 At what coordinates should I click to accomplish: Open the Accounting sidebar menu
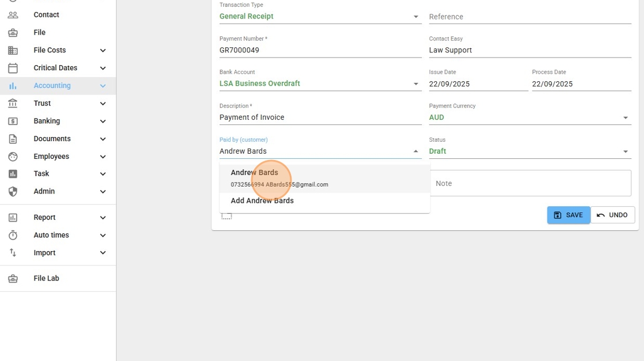pos(52,86)
